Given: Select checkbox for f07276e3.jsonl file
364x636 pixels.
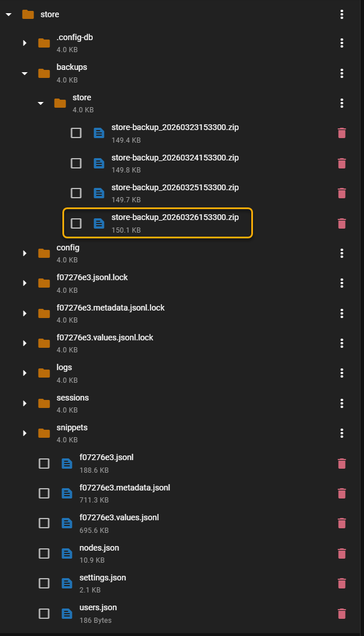Looking at the screenshot, I should coord(44,463).
